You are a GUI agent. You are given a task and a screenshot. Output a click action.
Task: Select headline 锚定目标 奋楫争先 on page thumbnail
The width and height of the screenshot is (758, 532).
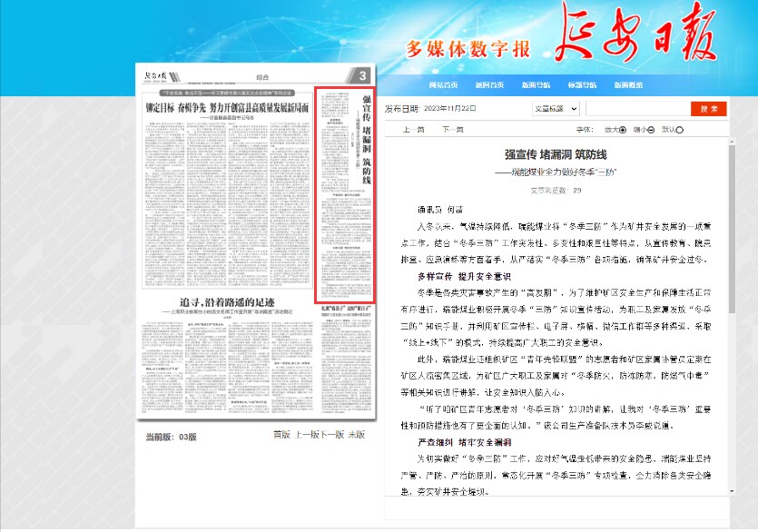point(227,107)
